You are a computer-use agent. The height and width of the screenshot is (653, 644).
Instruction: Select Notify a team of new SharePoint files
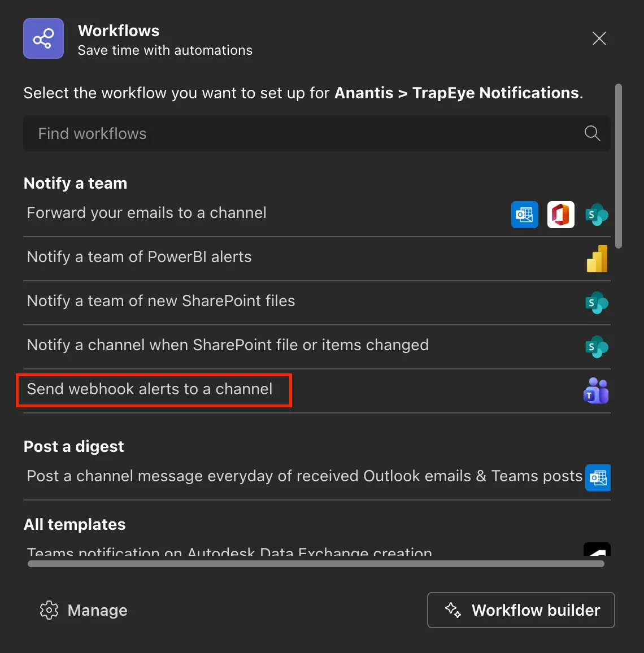[161, 301]
